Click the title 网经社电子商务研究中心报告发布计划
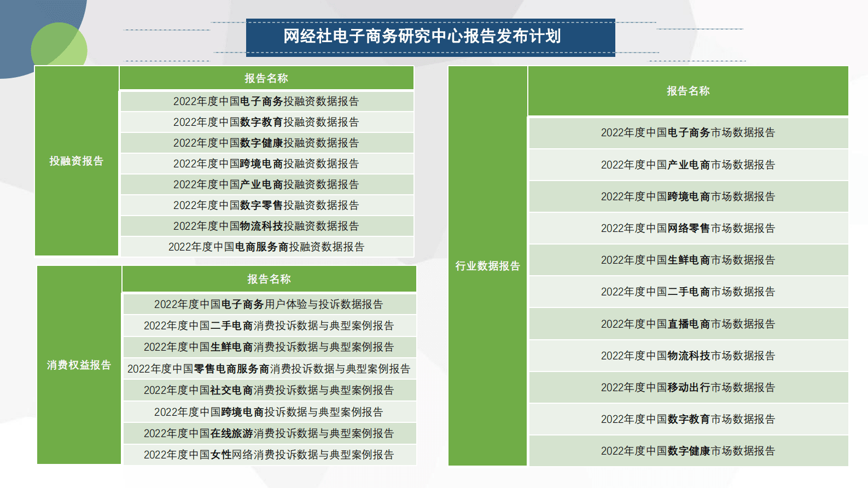 coord(422,36)
